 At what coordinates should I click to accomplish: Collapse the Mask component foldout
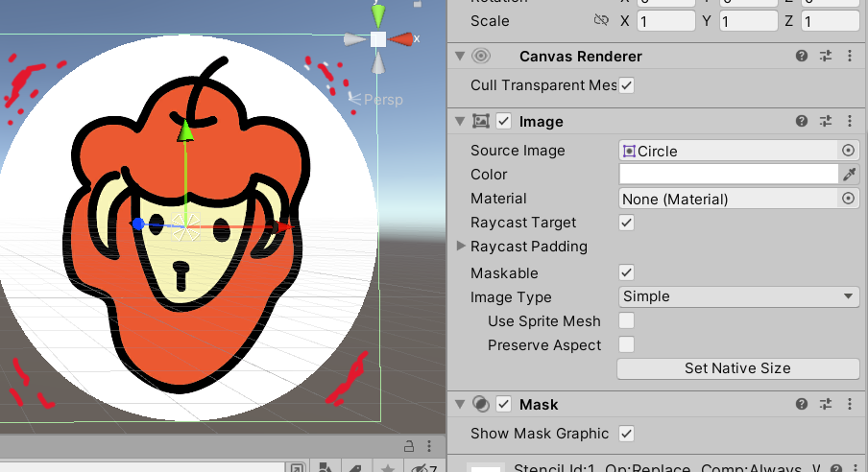pos(460,405)
